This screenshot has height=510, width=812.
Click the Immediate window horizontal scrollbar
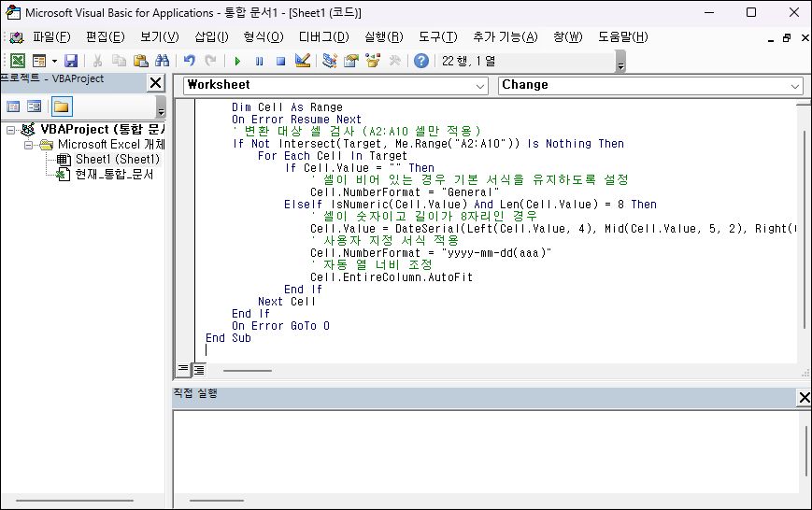216,501
